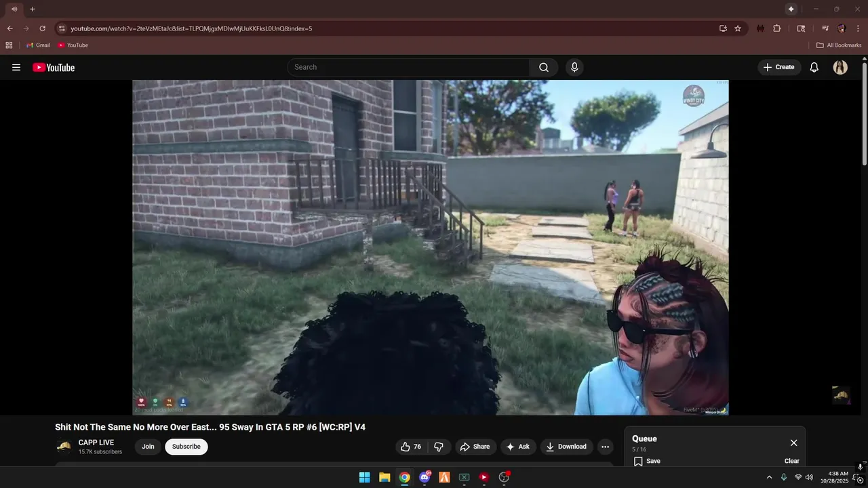Open Chrome profile avatar
868x488 pixels.
[x=842, y=28]
